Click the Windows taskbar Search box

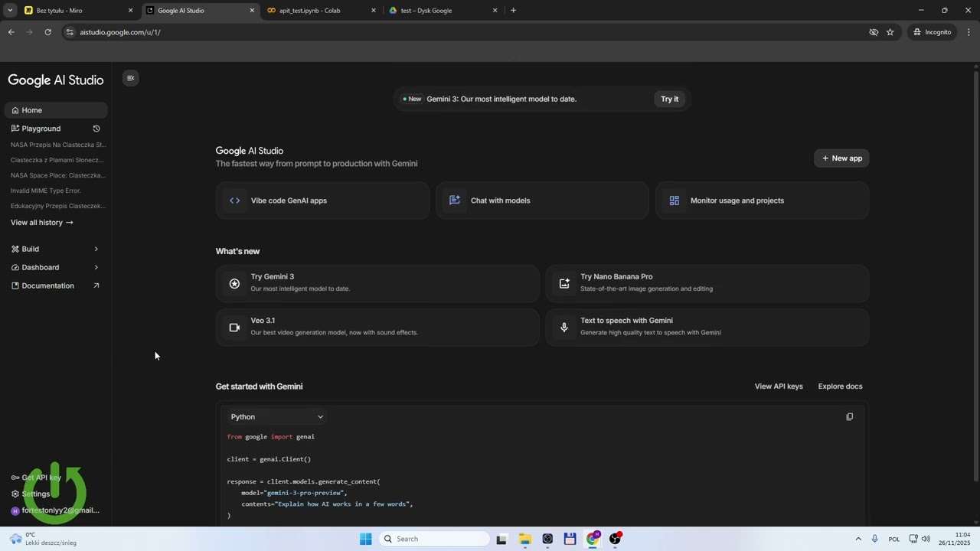click(x=435, y=539)
